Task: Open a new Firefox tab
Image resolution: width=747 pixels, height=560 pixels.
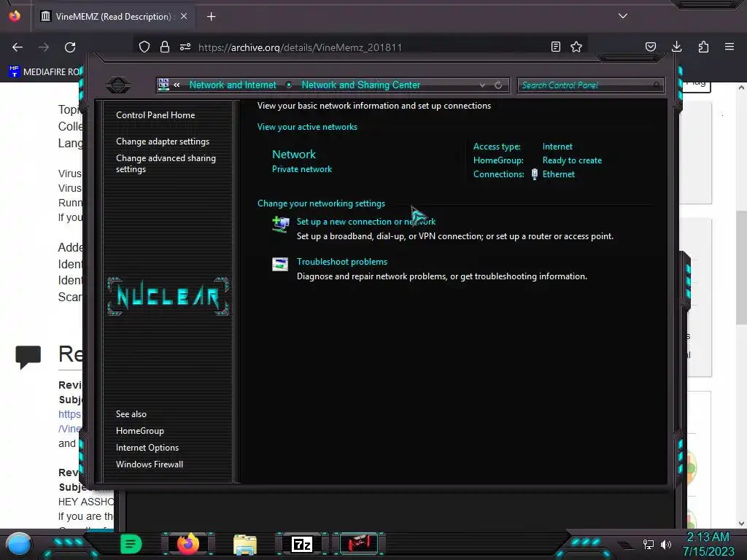Action: [x=211, y=17]
